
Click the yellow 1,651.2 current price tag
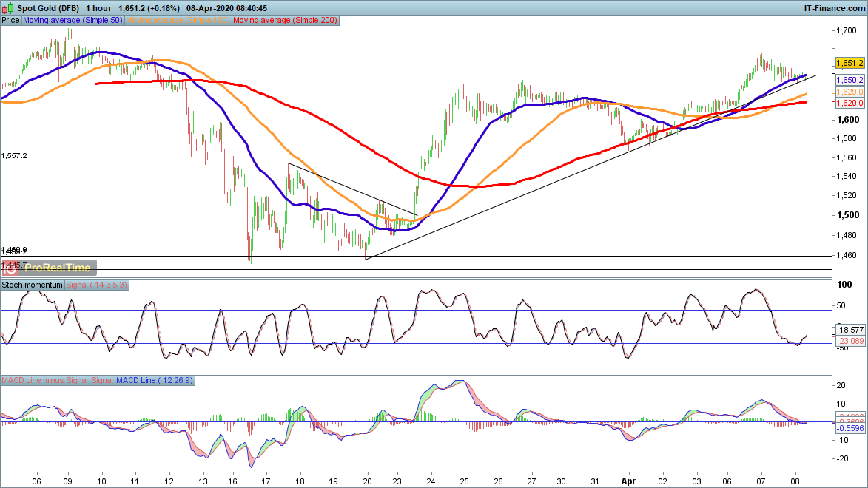850,63
